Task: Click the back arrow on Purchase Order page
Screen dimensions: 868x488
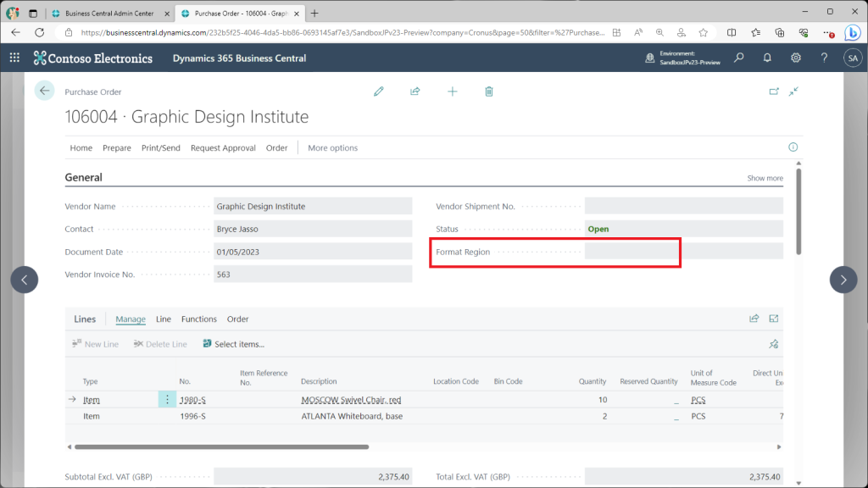Action: [44, 91]
